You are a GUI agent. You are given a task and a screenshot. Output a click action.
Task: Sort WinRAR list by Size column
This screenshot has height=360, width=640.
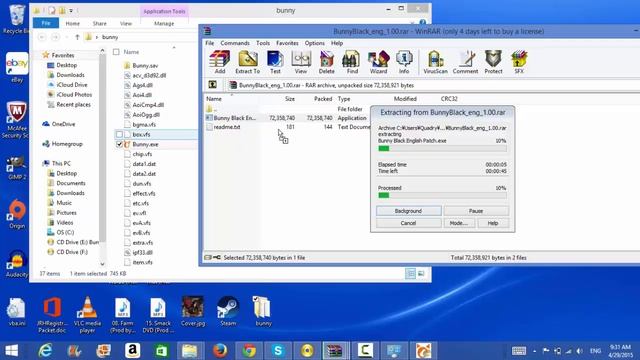289,99
